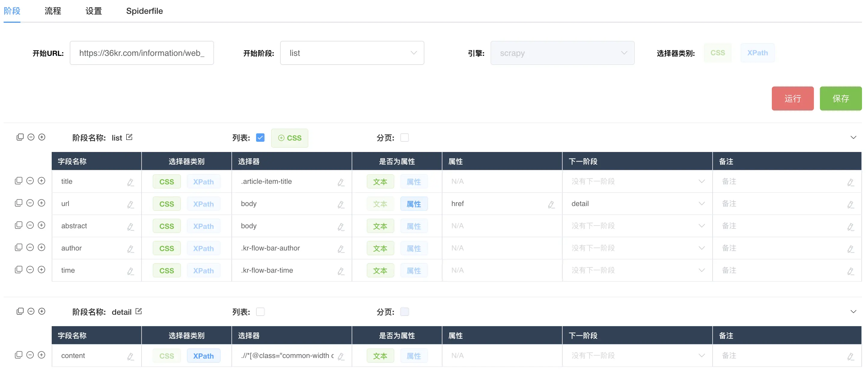The height and width of the screenshot is (373, 868).
Task: Edit the .article-item-title selector
Action: pos(341,182)
